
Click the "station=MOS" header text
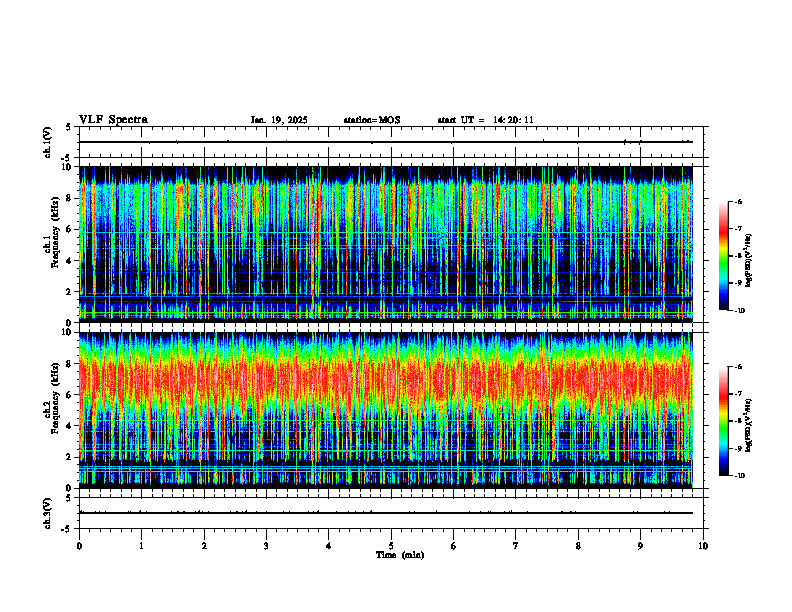click(372, 120)
